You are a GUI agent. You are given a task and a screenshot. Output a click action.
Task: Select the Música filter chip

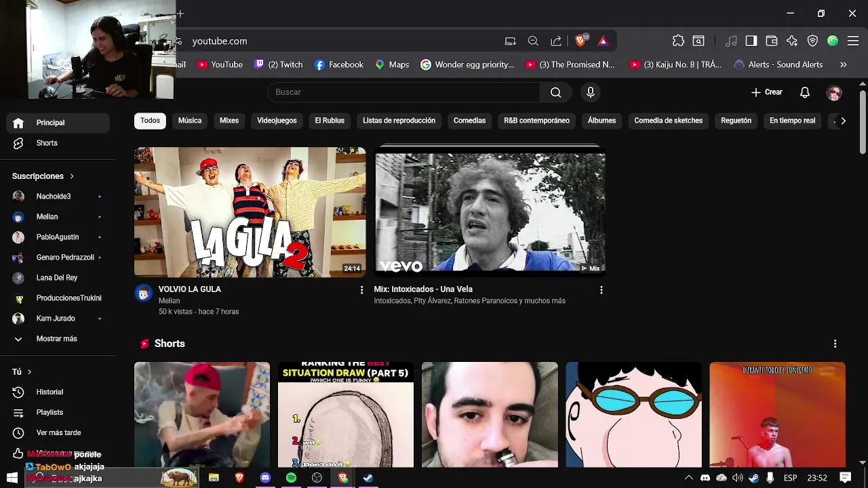[190, 121]
